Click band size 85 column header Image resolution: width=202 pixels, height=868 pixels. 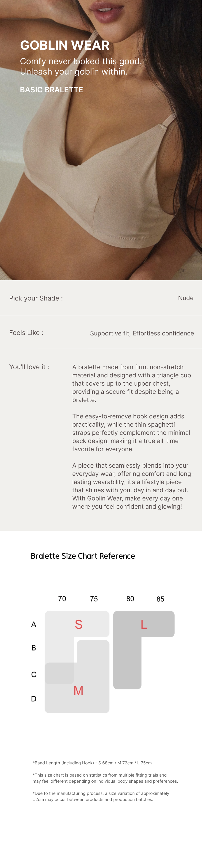pyautogui.click(x=160, y=599)
